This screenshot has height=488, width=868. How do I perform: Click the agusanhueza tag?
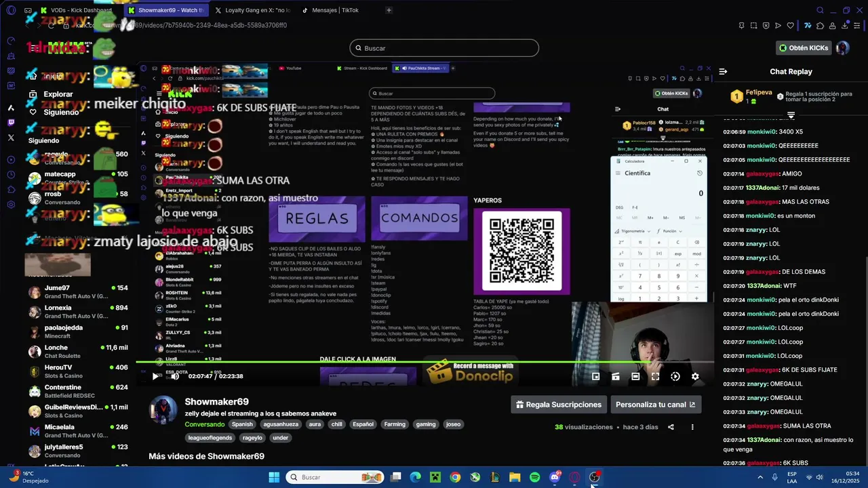(281, 424)
